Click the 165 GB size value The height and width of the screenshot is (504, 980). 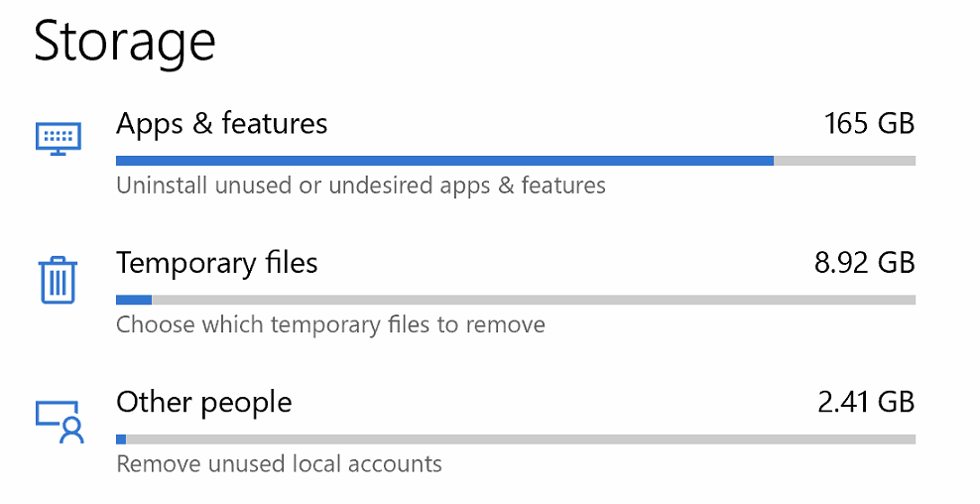pos(869,124)
